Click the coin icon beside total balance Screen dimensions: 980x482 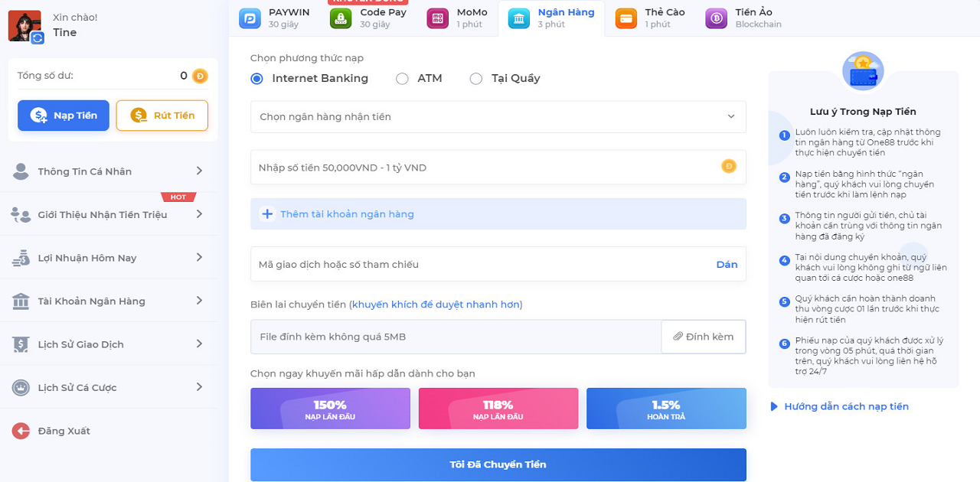click(200, 76)
